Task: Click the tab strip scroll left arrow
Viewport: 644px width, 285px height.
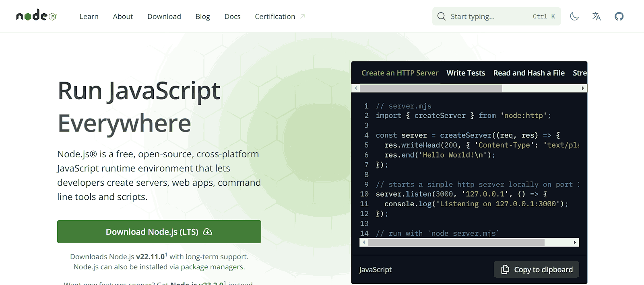Action: click(x=355, y=88)
